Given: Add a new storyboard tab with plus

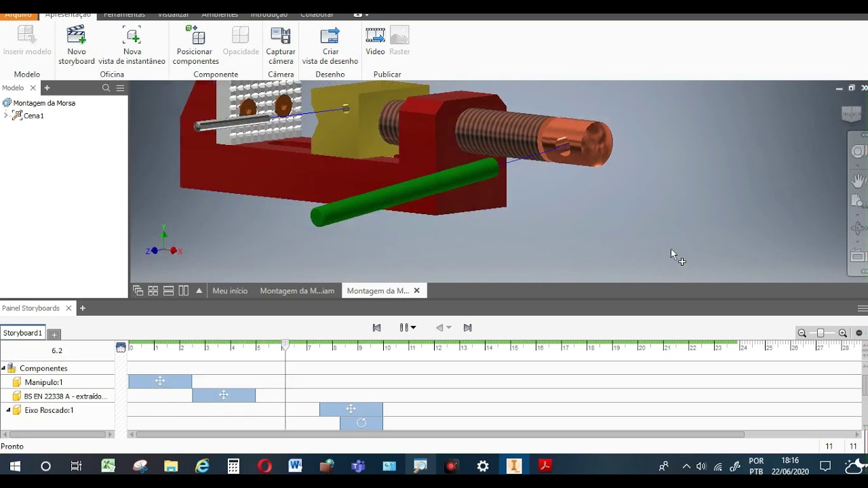Looking at the screenshot, I should pyautogui.click(x=54, y=334).
